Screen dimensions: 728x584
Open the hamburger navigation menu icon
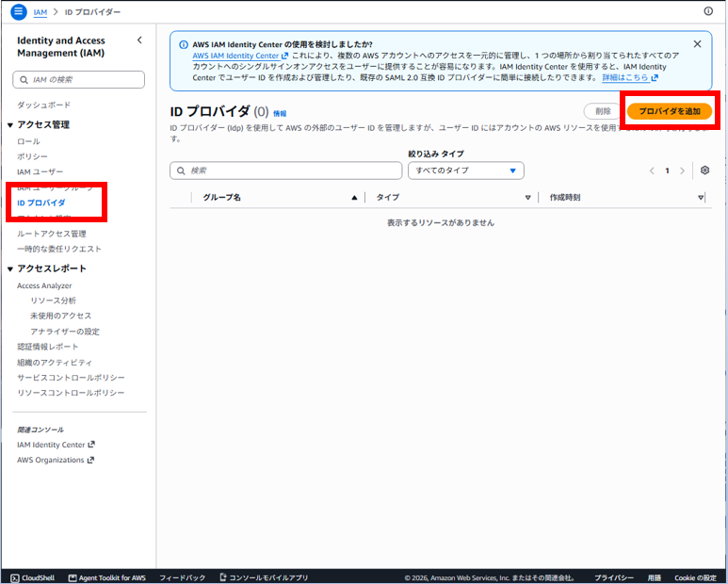pos(19,11)
